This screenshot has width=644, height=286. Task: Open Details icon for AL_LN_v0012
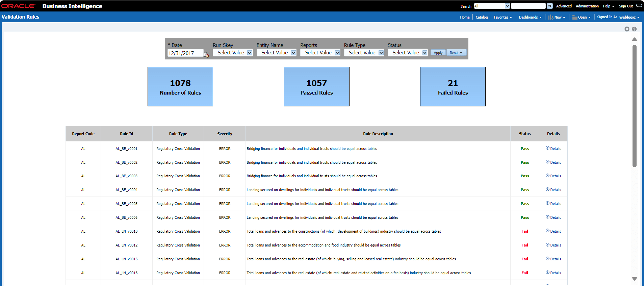[547, 244]
